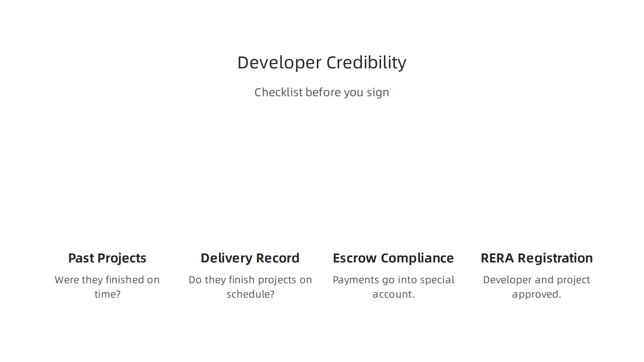Open the RERA Registration heading
644x362 pixels.
point(537,258)
